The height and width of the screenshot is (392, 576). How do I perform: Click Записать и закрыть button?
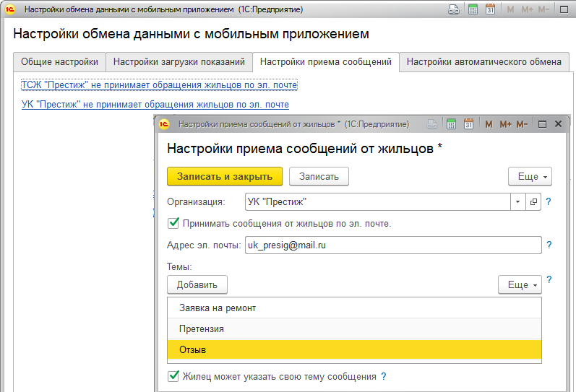pyautogui.click(x=225, y=177)
